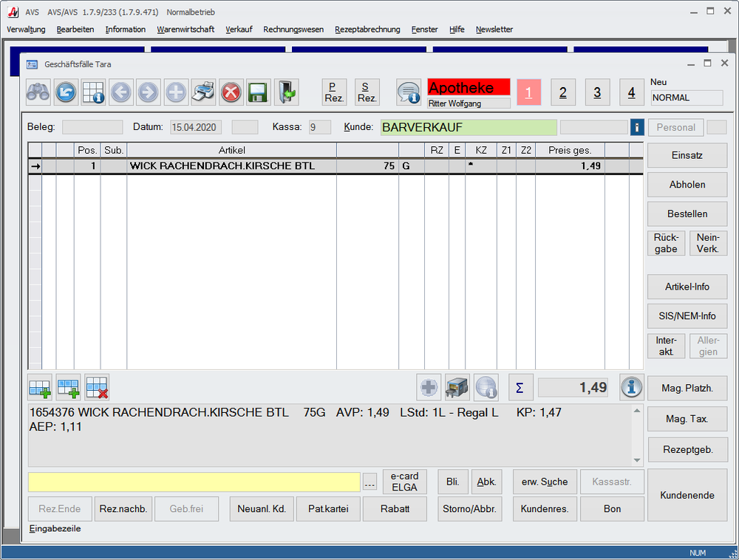
Task: Open the speech bubble info icon
Action: click(409, 92)
